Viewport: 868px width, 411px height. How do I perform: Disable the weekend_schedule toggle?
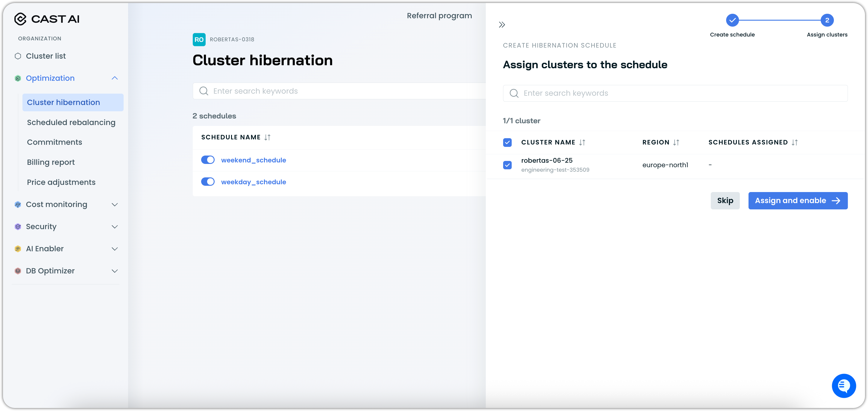tap(207, 160)
